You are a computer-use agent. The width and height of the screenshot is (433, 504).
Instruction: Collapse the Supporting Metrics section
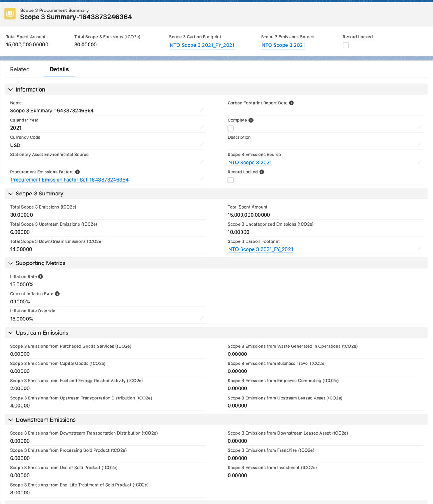point(11,263)
